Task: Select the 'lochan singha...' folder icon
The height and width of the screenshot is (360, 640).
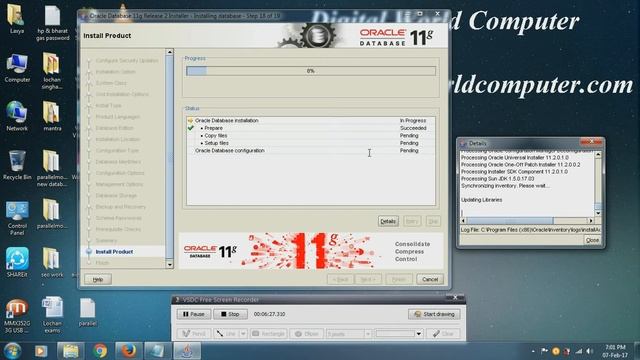Action: point(52,71)
